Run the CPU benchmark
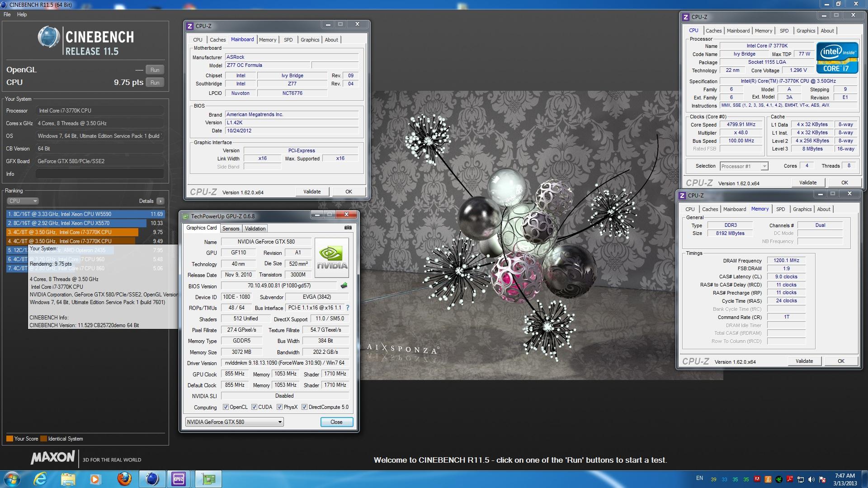868x488 pixels. [155, 83]
